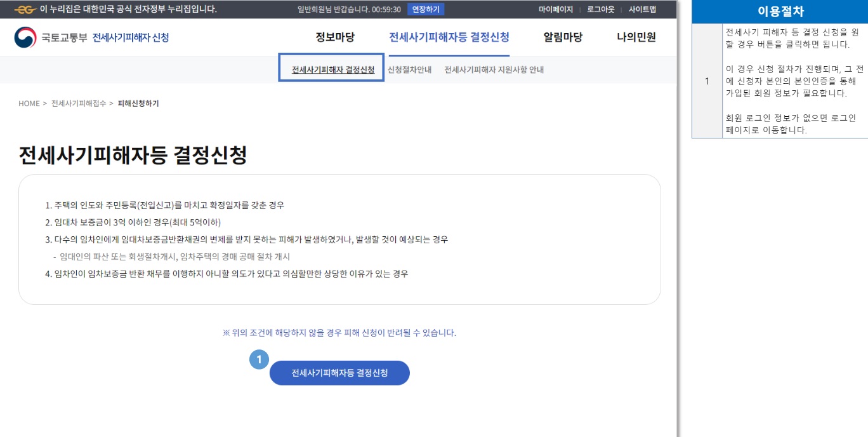Click 국토교통부 전세사기피해자 신청 site title
868x437 pixels.
tap(105, 37)
